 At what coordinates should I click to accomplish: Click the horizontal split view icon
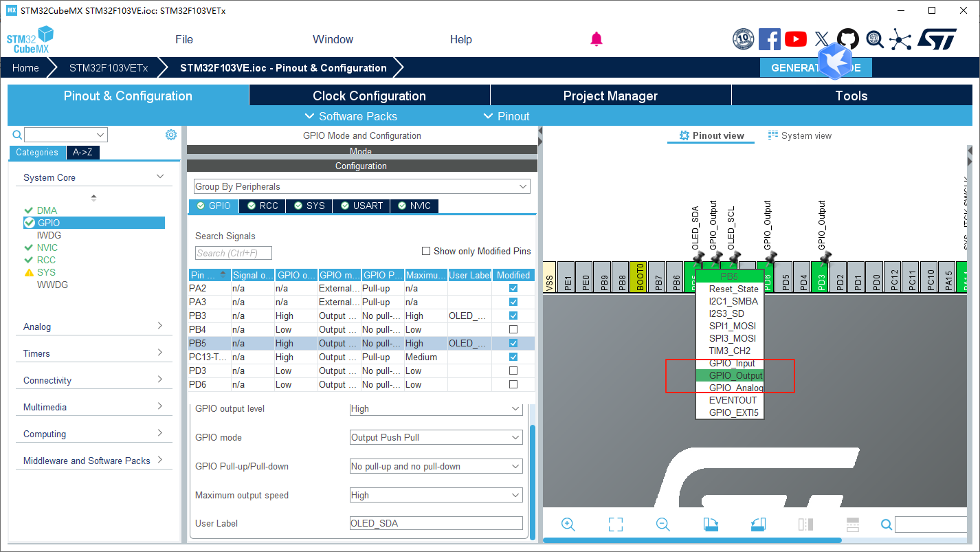click(853, 525)
